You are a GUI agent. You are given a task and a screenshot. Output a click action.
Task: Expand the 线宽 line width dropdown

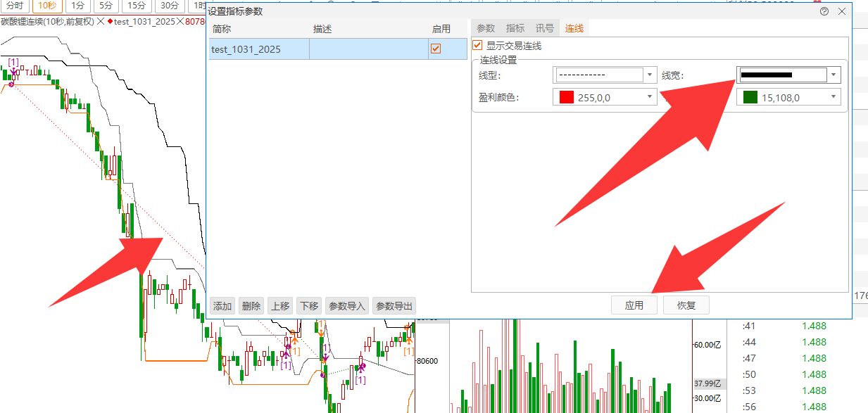[x=834, y=75]
